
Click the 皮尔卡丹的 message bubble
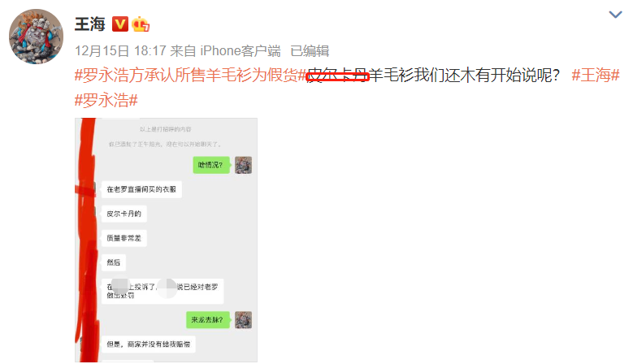[124, 214]
